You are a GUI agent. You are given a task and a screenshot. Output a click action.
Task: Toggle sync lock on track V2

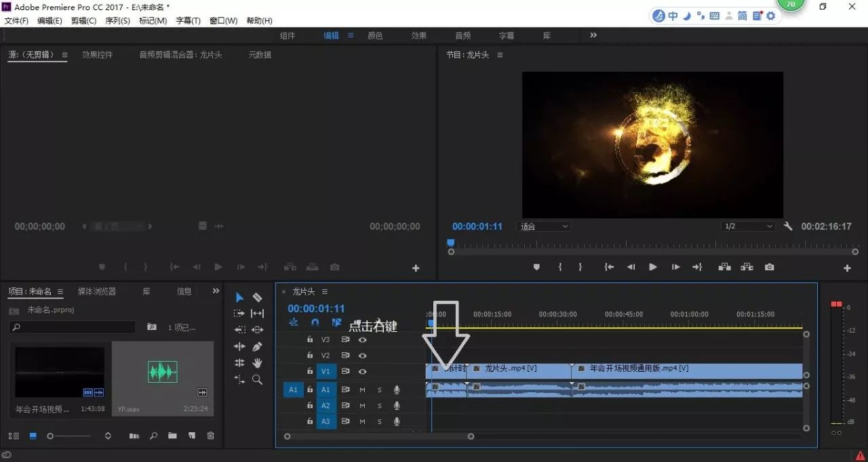coord(345,356)
